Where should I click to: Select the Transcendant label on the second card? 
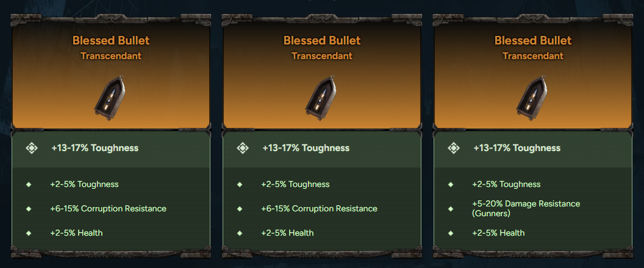pos(322,56)
